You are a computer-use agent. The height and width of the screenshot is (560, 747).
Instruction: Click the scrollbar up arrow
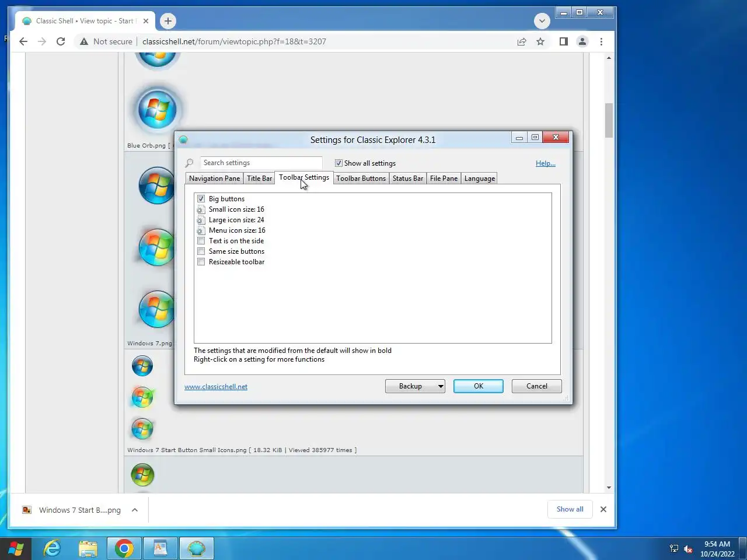click(609, 58)
